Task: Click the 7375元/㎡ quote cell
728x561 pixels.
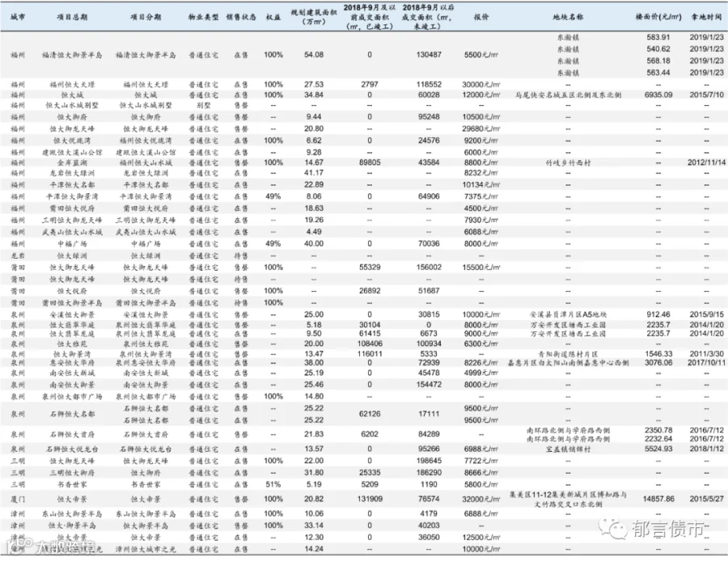Action: point(481,196)
